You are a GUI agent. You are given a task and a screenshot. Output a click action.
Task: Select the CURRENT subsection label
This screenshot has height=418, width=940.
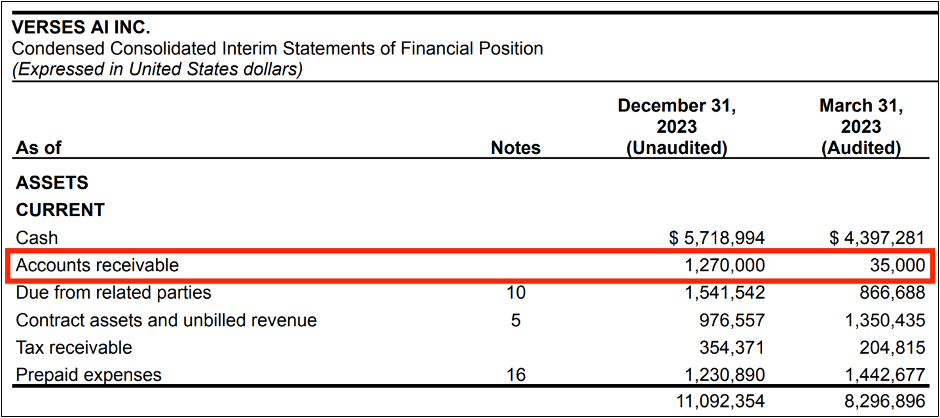pos(60,211)
